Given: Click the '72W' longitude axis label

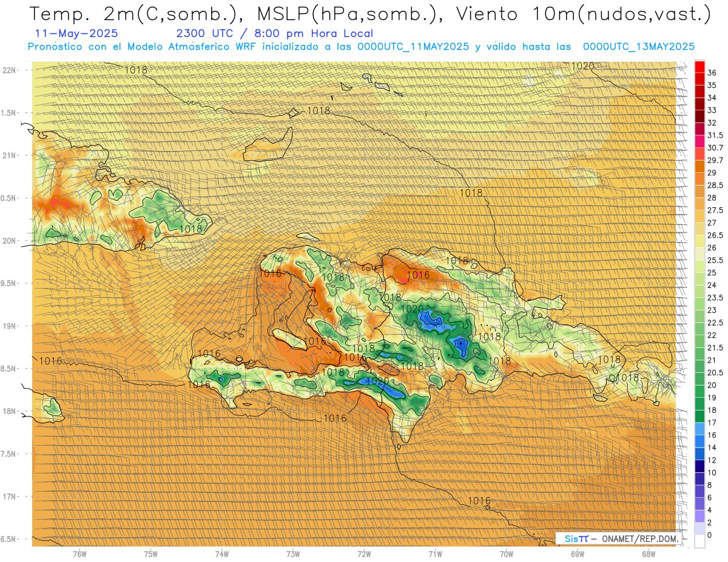Looking at the screenshot, I should click(364, 554).
